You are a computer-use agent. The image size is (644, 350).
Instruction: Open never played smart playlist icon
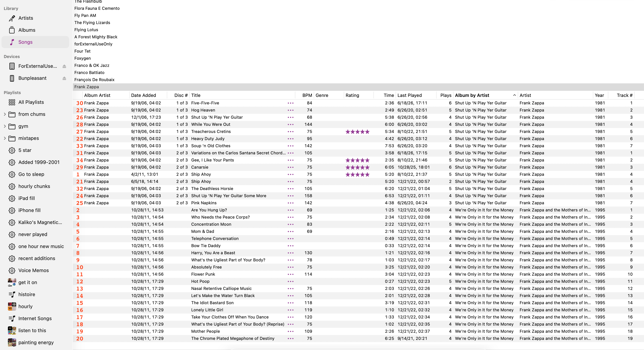[12, 234]
